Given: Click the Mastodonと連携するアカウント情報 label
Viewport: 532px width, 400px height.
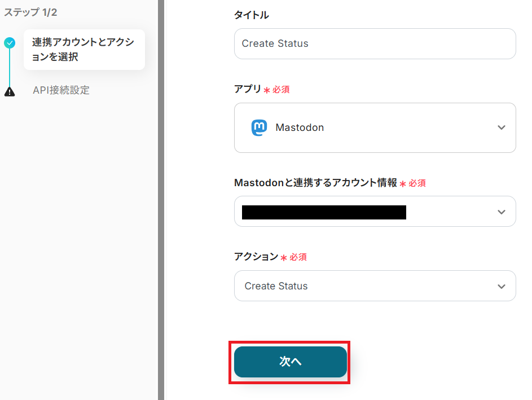Looking at the screenshot, I should click(315, 183).
